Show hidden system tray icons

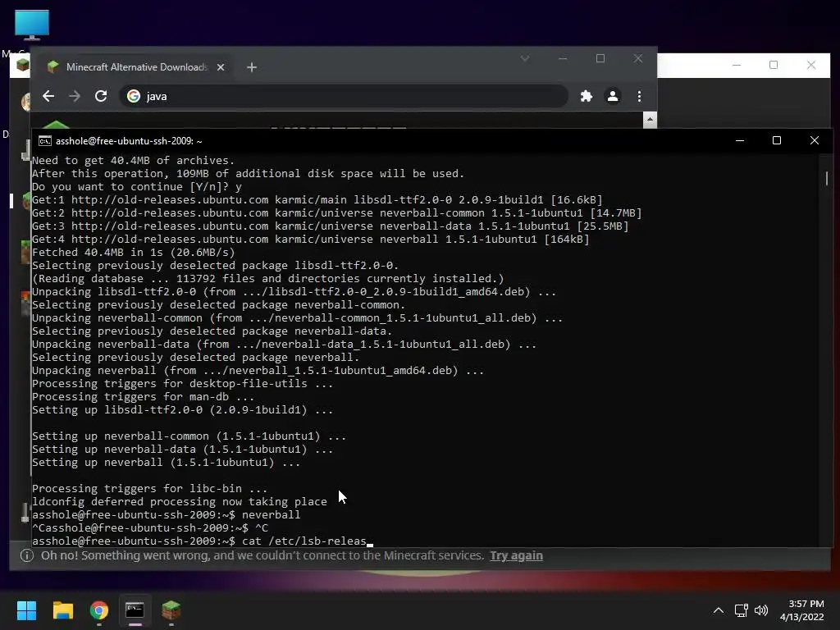pos(719,610)
